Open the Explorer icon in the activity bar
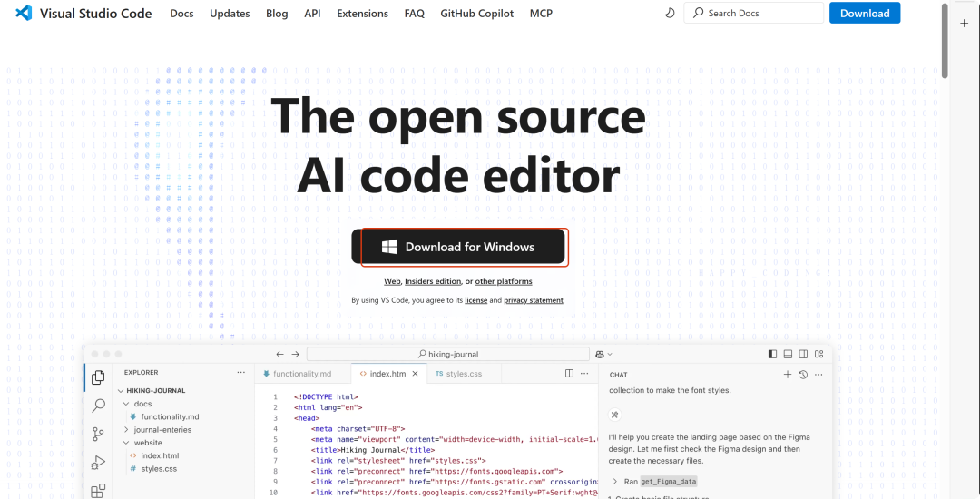980x499 pixels. pos(99,377)
